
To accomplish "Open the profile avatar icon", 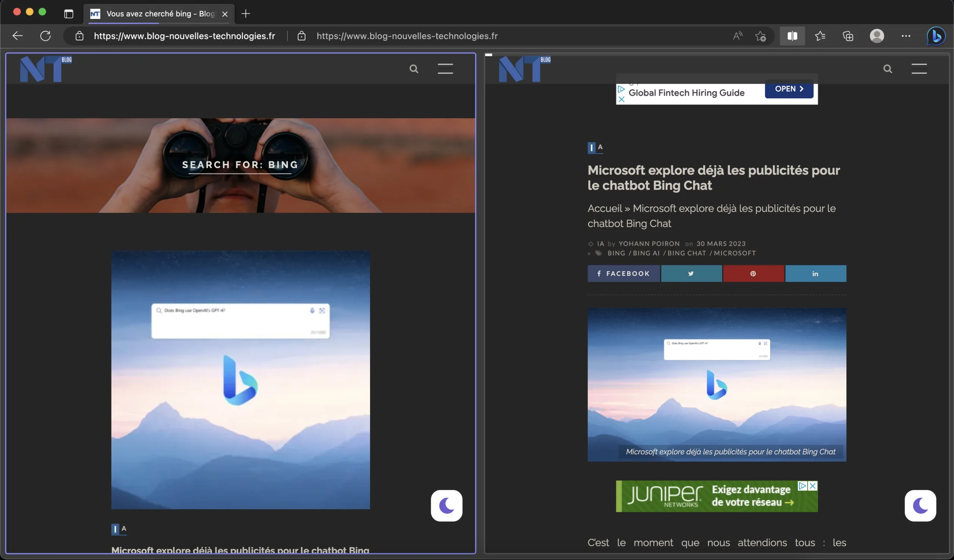I will pos(877,36).
